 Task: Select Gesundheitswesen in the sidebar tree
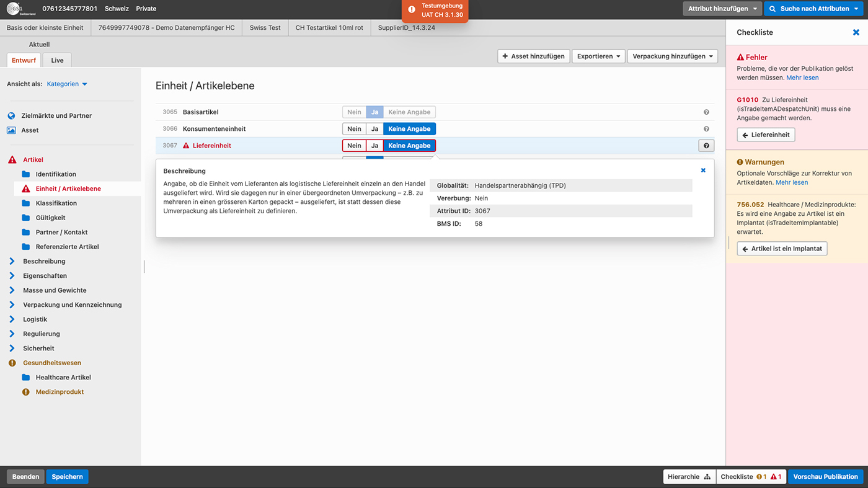[52, 363]
